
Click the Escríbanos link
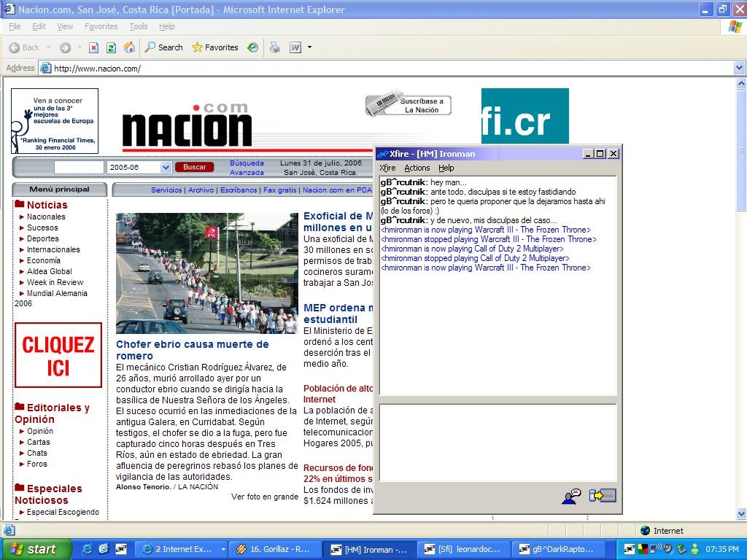[239, 190]
